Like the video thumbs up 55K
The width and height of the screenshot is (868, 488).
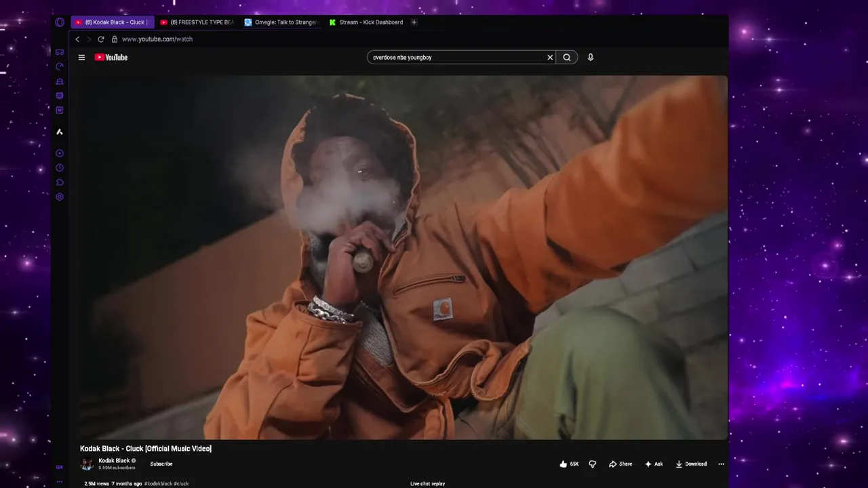(x=569, y=464)
